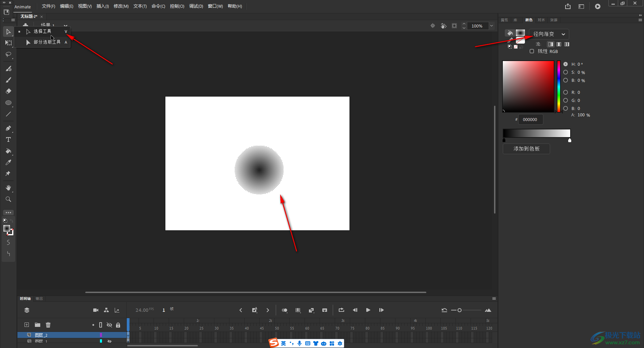Click the step back one frame button
The width and height of the screenshot is (644, 348).
[x=355, y=310]
